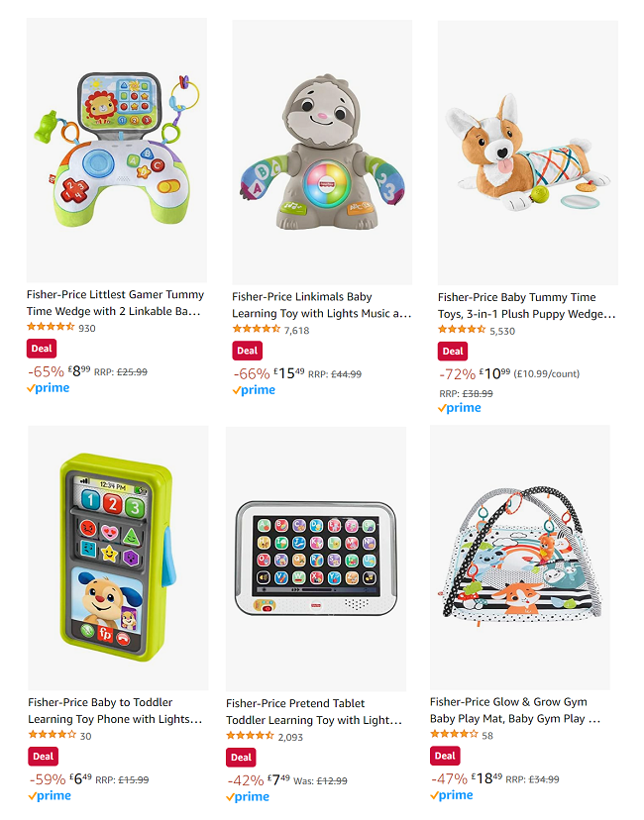View star rating with 5,530 reviews
644x820 pixels.
coord(462,330)
